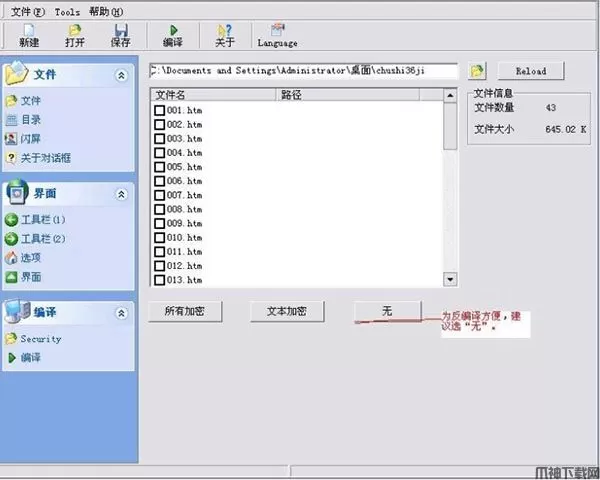Click the 编译 (Compile) toolbar icon
Image resolution: width=600 pixels, height=480 pixels.
tap(173, 36)
